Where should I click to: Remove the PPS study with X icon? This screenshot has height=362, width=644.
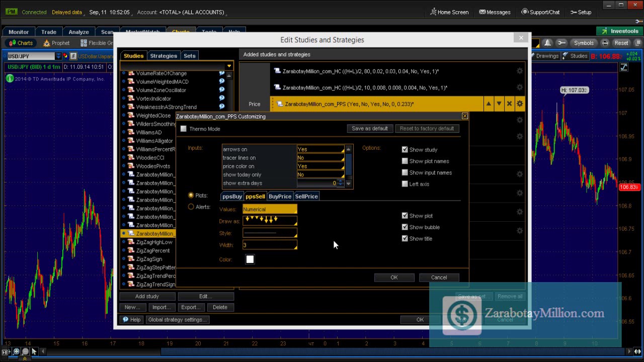(509, 104)
